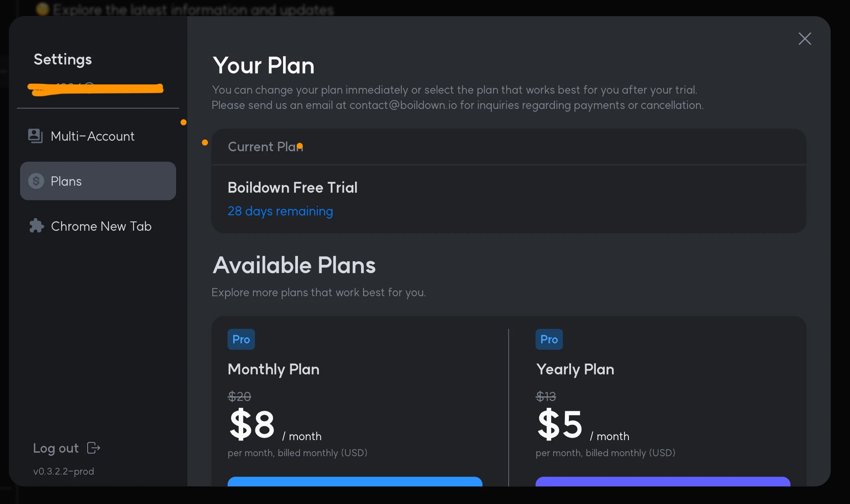Click the Multi-Account contacts icon
The width and height of the screenshot is (850, 504).
[35, 136]
